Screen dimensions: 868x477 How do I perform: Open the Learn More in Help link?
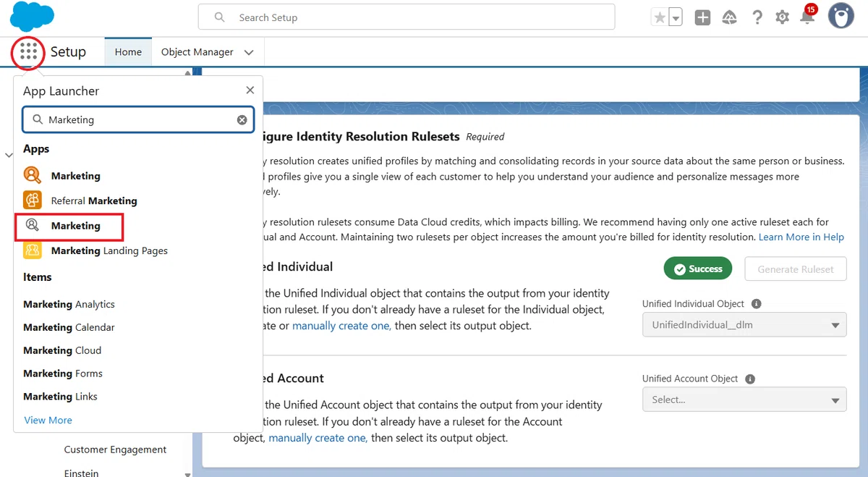[801, 237]
